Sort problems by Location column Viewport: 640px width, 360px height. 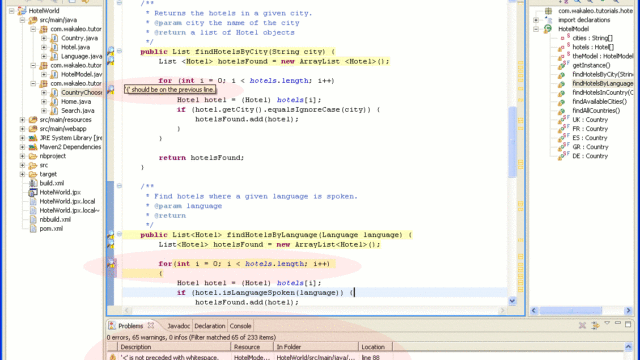[x=376, y=347]
